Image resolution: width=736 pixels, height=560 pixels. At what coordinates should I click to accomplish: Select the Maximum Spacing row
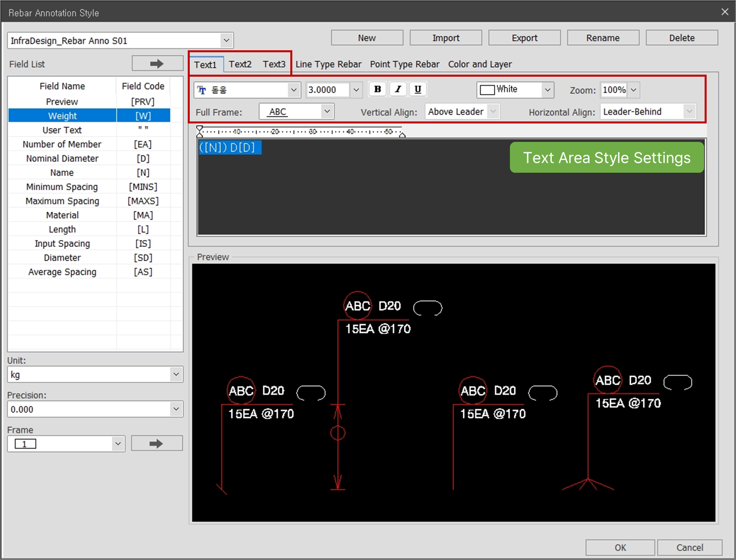pos(89,201)
